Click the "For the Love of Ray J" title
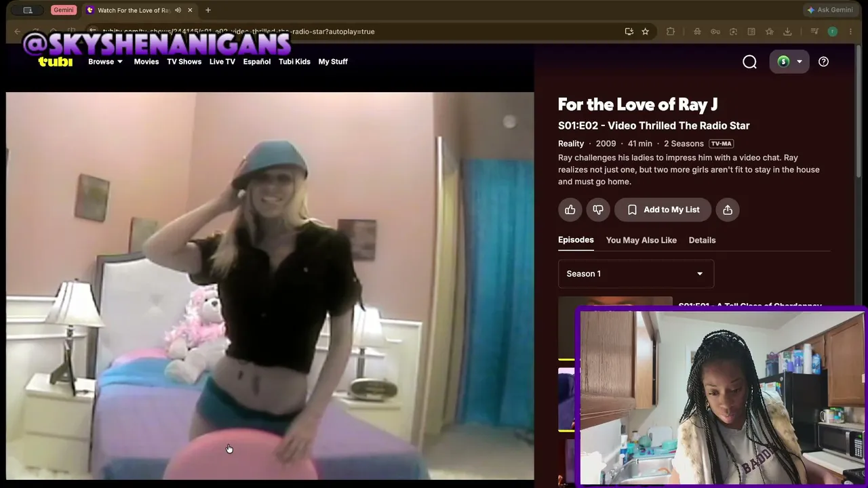 tap(637, 104)
